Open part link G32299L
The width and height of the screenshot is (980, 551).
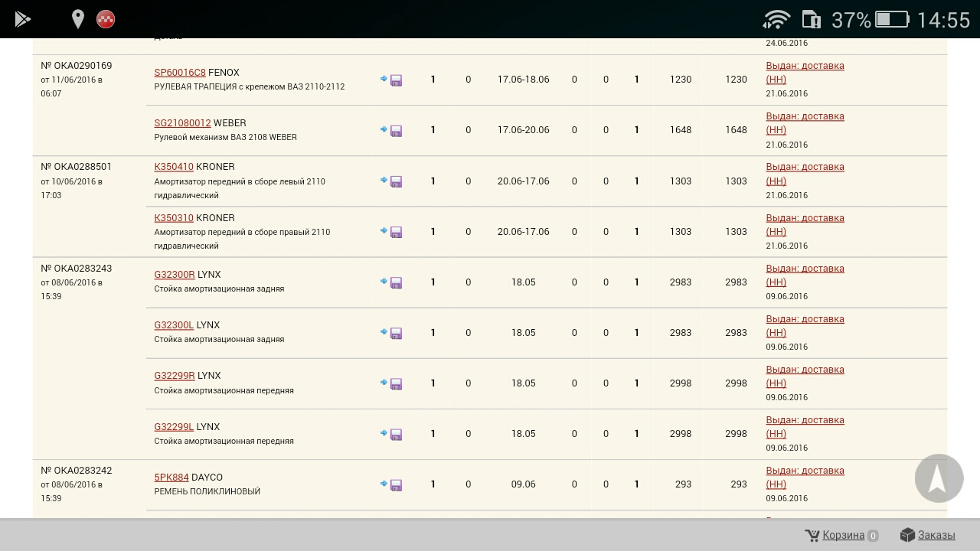[174, 427]
